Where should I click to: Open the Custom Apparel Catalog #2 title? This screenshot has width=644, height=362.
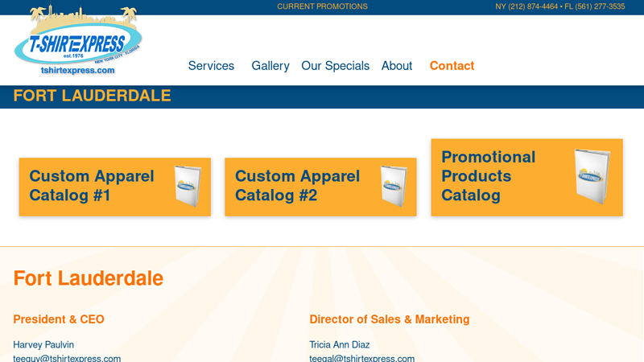pos(297,186)
